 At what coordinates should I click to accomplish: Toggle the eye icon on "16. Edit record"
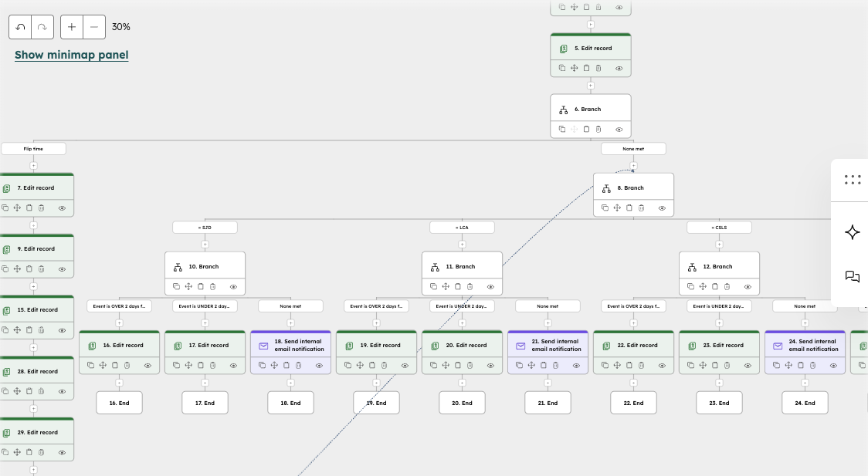tap(147, 366)
